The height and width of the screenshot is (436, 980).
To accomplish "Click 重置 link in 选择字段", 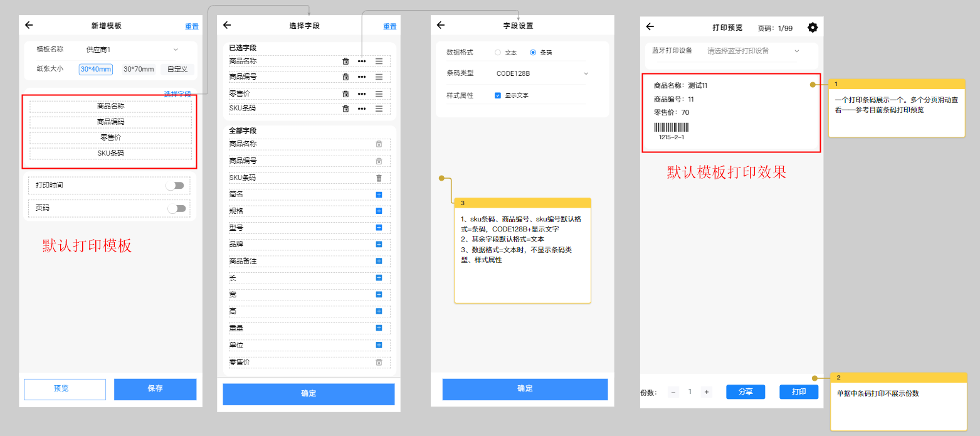I will (390, 26).
